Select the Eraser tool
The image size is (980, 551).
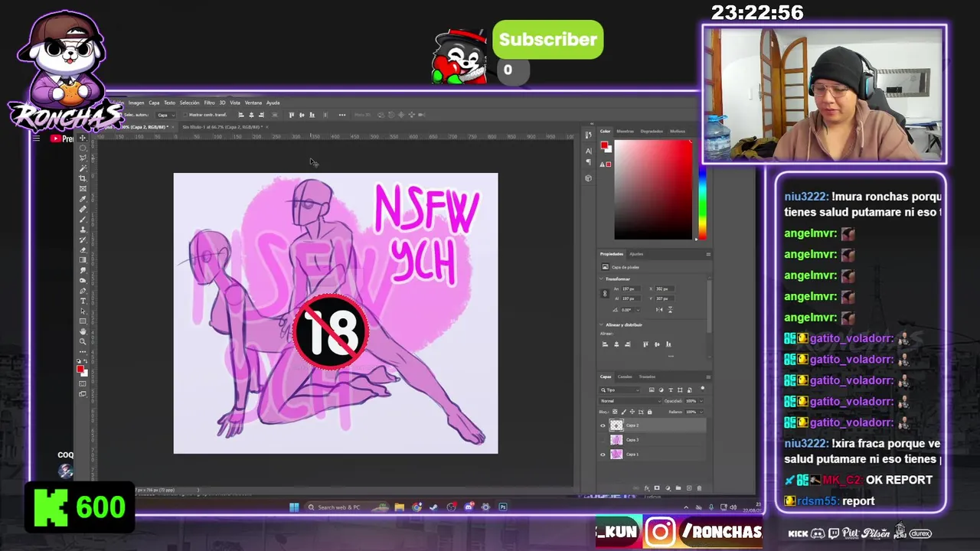[83, 249]
